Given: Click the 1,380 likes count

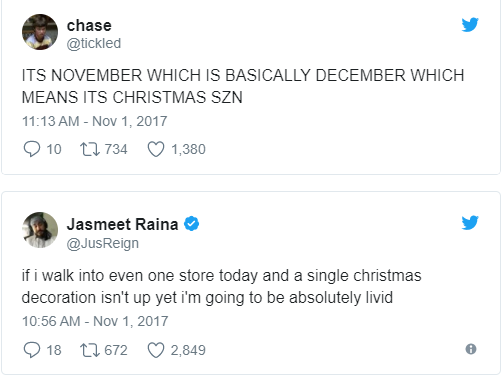Looking at the screenshot, I should (188, 149).
